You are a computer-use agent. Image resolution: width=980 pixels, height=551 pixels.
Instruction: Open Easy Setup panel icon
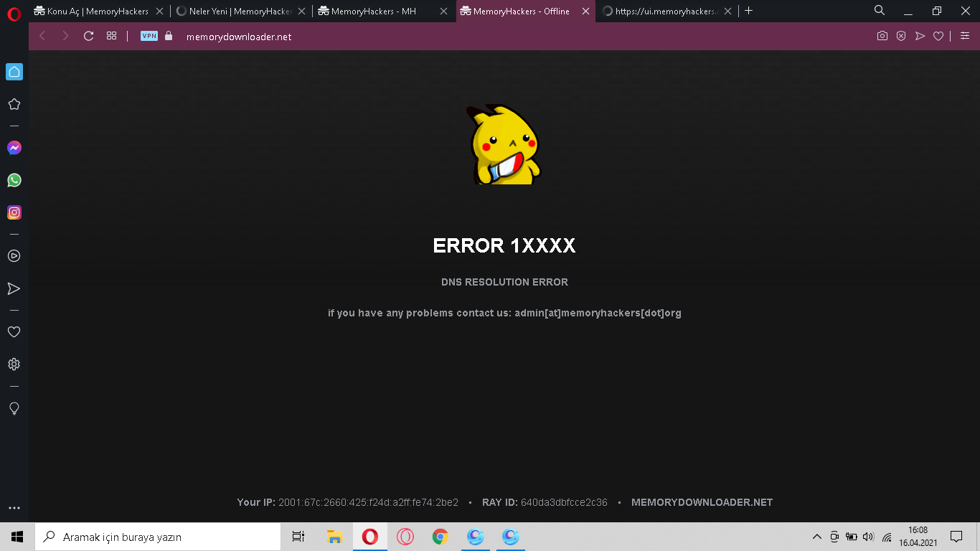[x=965, y=36]
